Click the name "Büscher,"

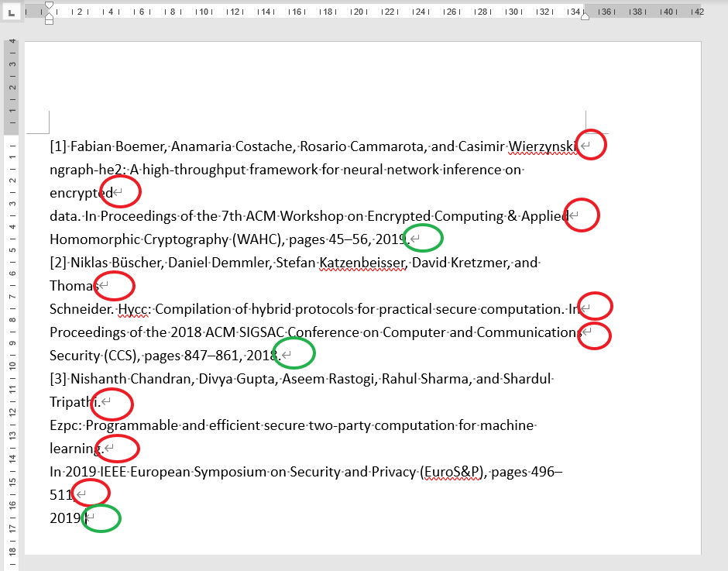(138, 263)
